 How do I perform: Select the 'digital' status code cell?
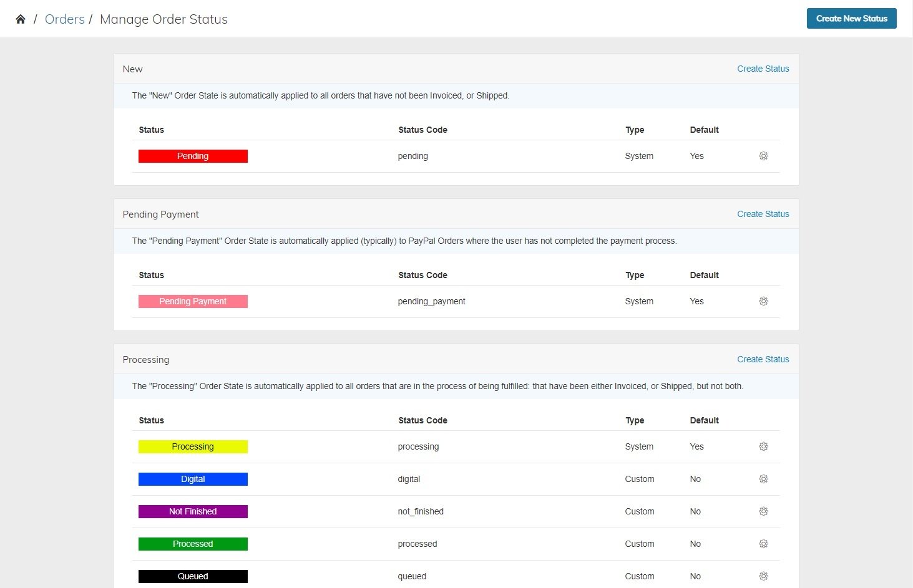(x=409, y=479)
